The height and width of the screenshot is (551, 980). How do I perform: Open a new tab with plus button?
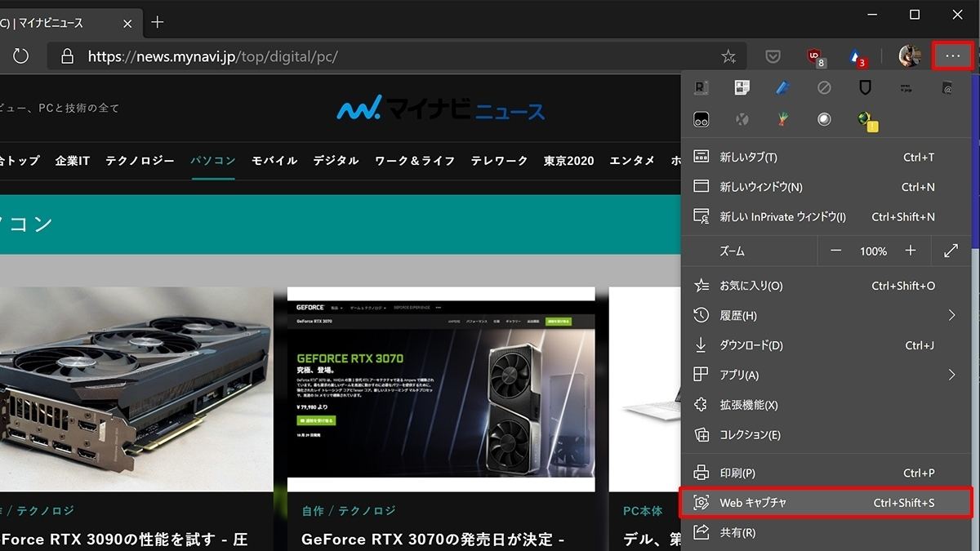point(158,22)
